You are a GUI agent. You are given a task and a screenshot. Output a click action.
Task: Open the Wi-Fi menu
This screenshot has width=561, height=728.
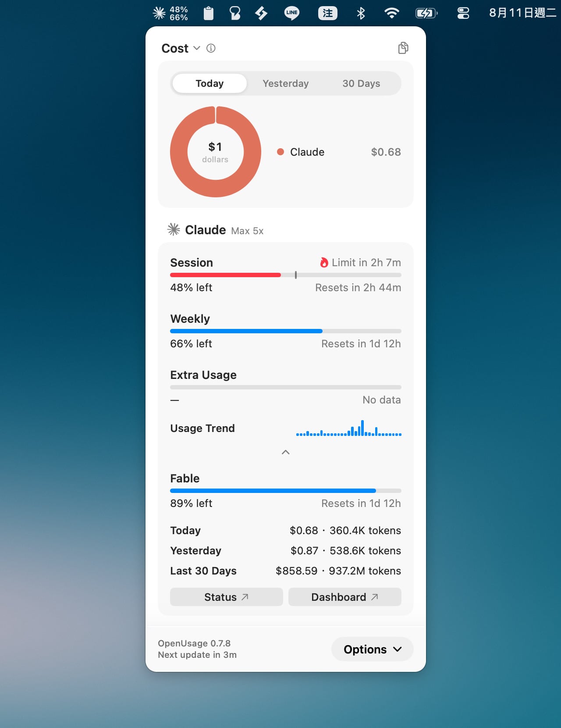(391, 13)
